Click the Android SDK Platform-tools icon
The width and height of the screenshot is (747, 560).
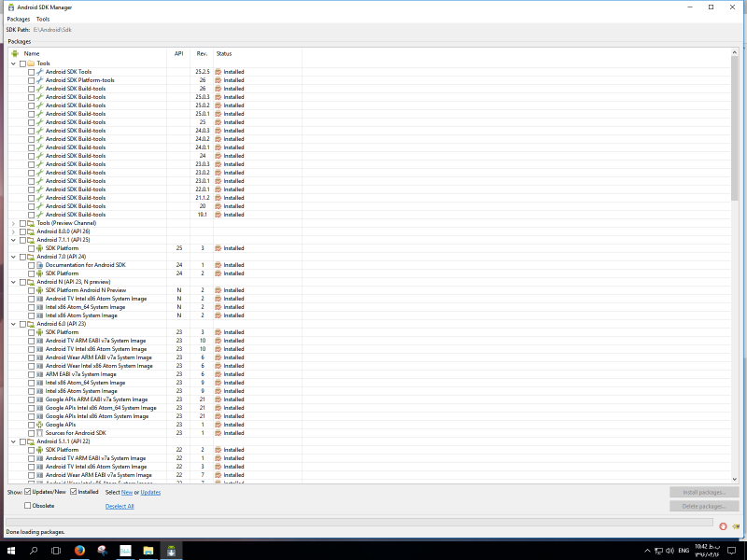[x=40, y=80]
